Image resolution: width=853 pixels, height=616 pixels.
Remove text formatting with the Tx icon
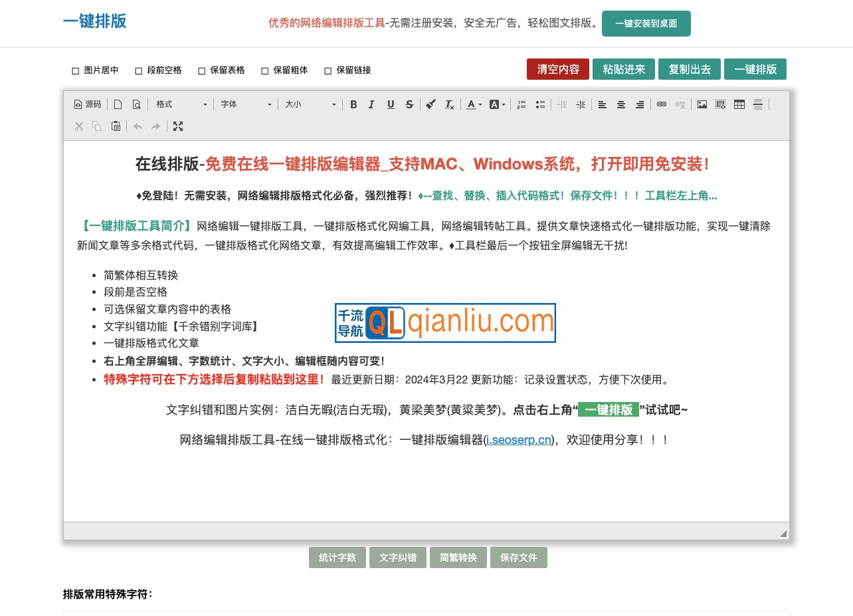[449, 104]
